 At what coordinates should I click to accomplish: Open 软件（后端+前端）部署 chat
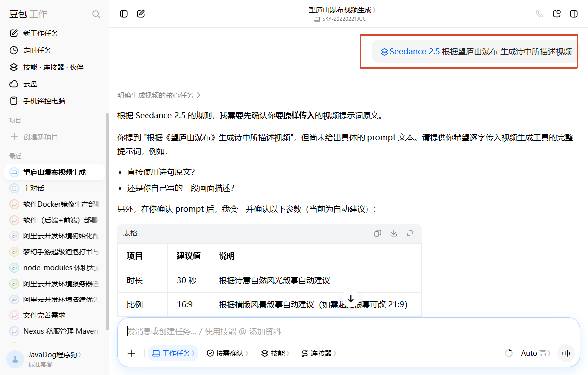tap(55, 220)
